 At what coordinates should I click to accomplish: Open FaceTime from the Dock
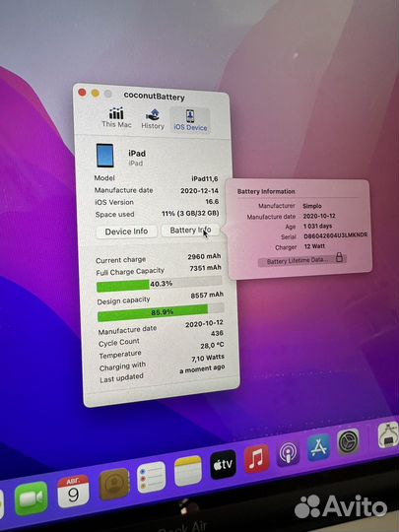(31, 499)
